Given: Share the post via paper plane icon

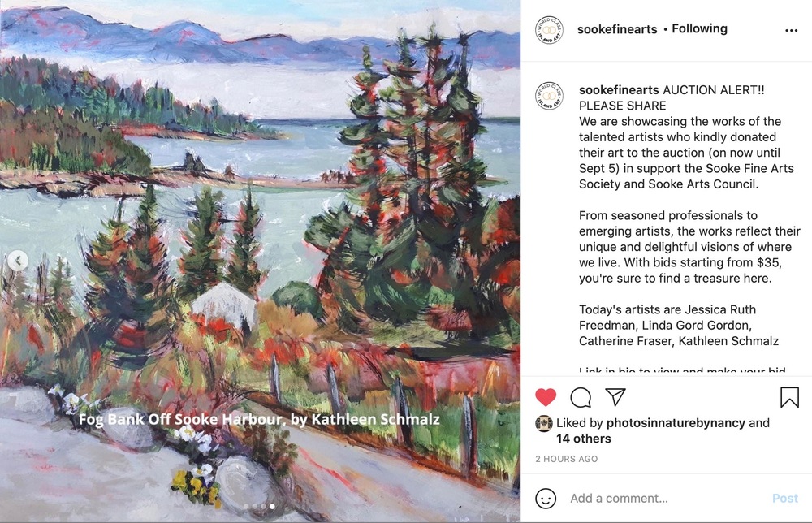Looking at the screenshot, I should click(615, 396).
